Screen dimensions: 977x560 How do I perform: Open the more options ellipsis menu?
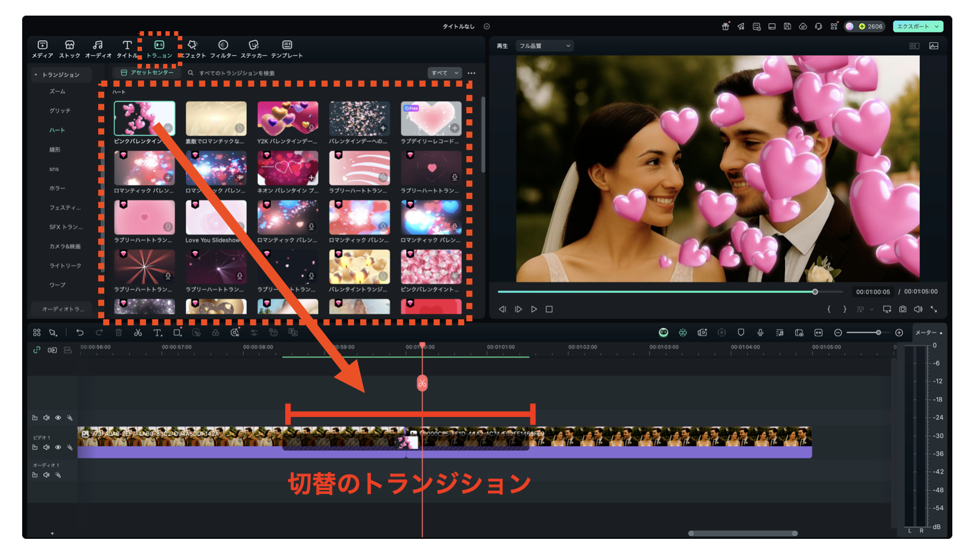click(471, 74)
